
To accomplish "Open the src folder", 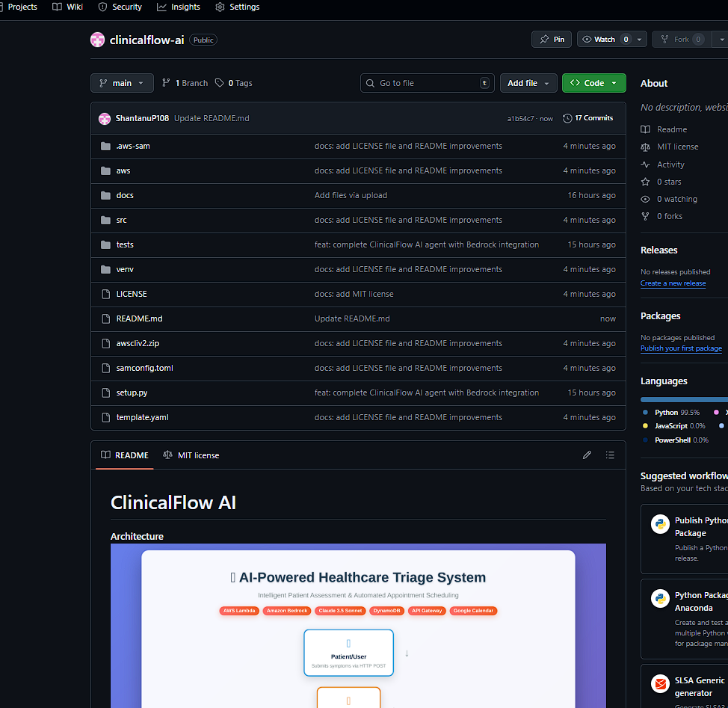I will point(121,220).
